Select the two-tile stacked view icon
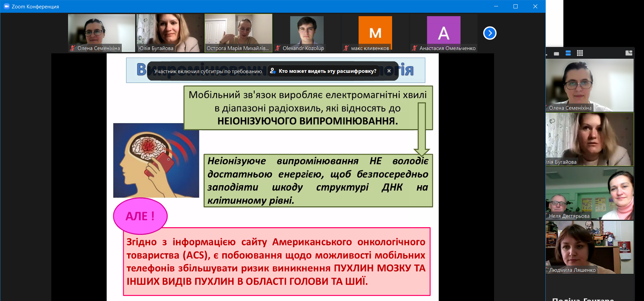The height and width of the screenshot is (301, 644). [x=568, y=53]
